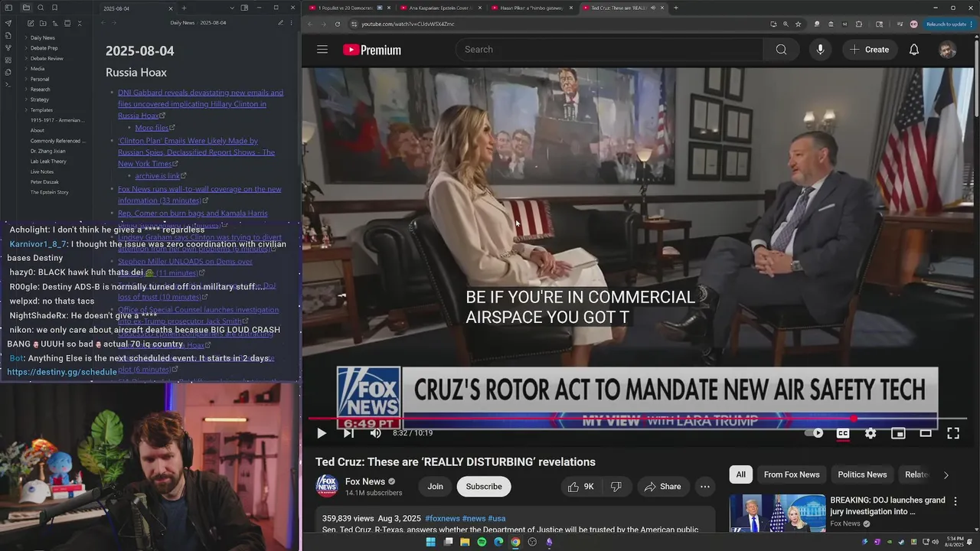Open the note's more options menu

click(x=292, y=23)
